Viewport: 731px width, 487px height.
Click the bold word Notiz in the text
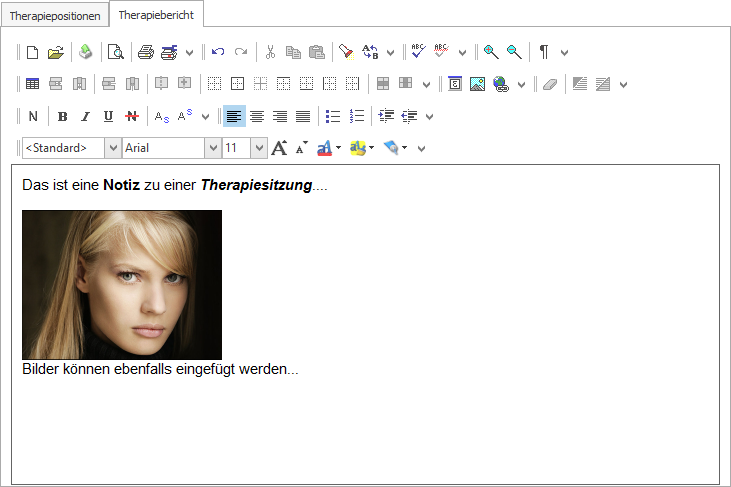[x=121, y=185]
